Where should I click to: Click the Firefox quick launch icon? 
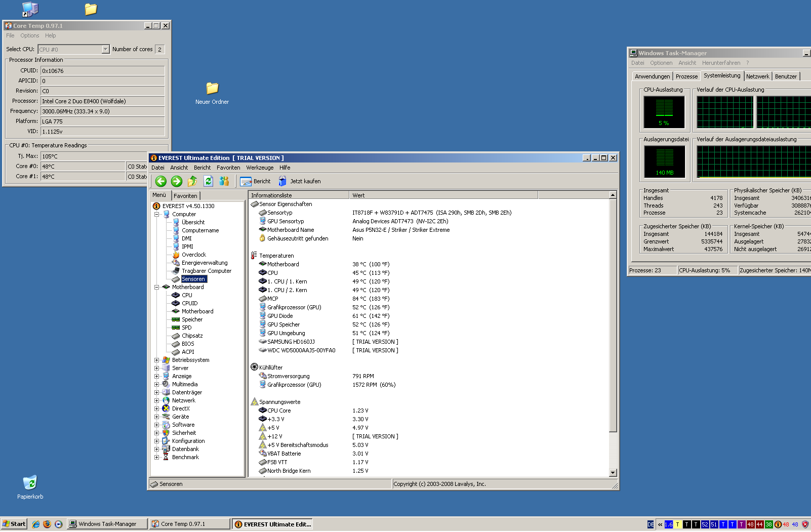point(47,524)
